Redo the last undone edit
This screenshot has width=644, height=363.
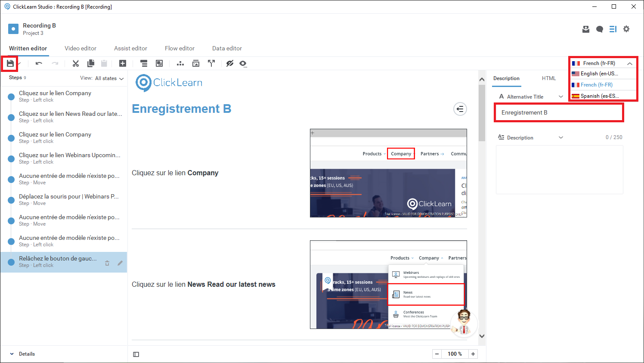[x=55, y=64]
